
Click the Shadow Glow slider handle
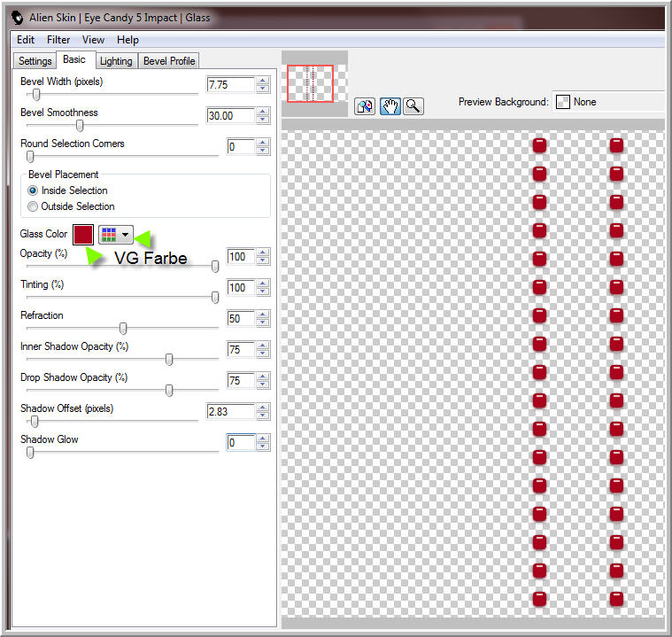(x=30, y=452)
